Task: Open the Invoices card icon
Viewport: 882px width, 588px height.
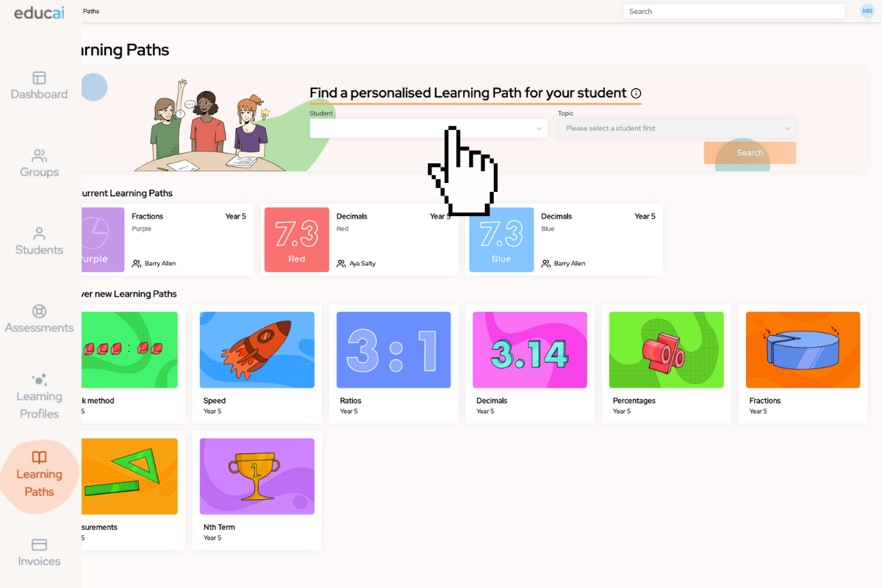Action: [x=40, y=545]
